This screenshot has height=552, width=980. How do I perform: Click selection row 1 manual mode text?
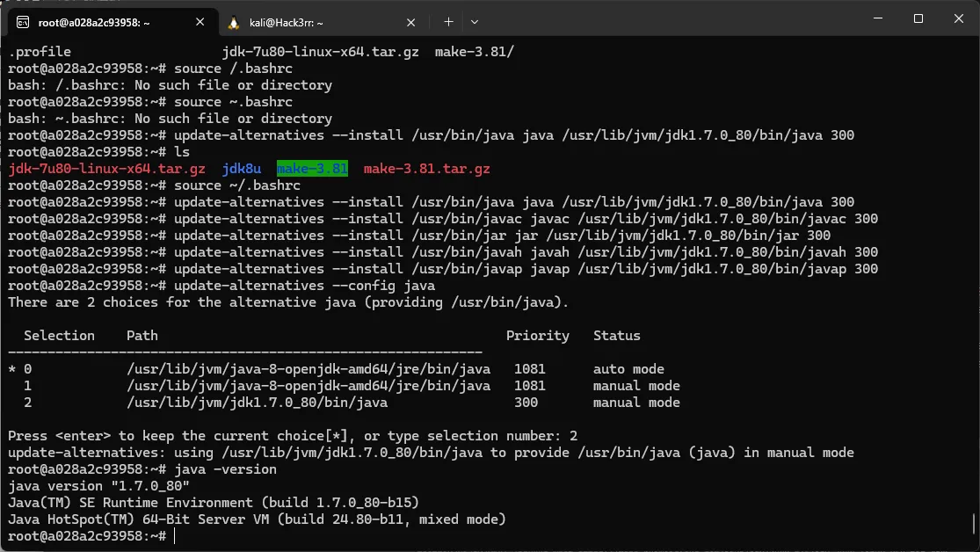[x=636, y=386]
